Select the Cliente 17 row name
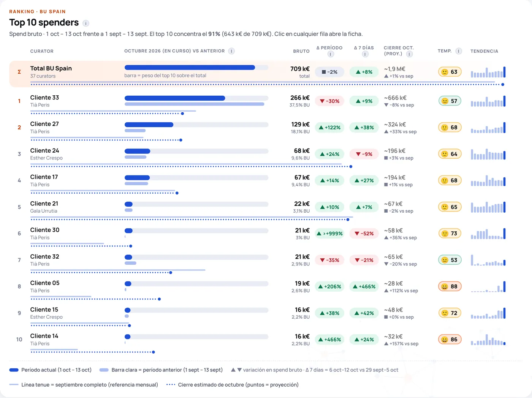532x398 pixels. click(44, 177)
